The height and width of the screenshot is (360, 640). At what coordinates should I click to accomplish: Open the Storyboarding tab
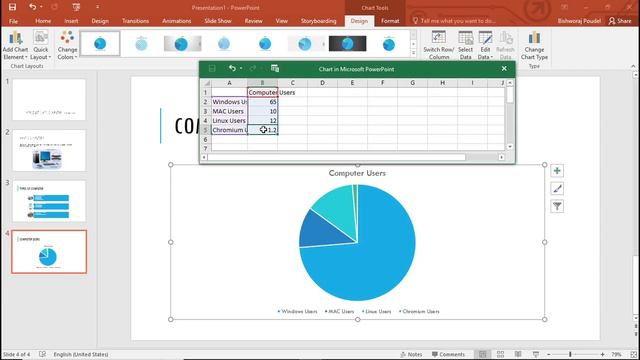(x=318, y=21)
